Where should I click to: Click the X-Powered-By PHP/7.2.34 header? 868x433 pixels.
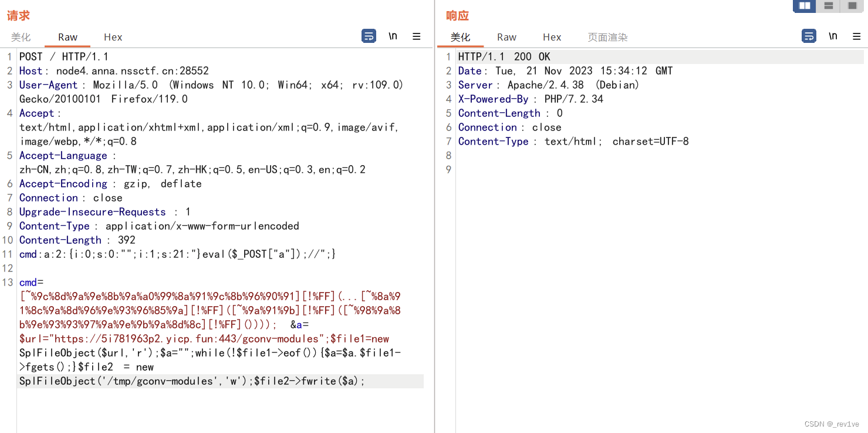[531, 99]
